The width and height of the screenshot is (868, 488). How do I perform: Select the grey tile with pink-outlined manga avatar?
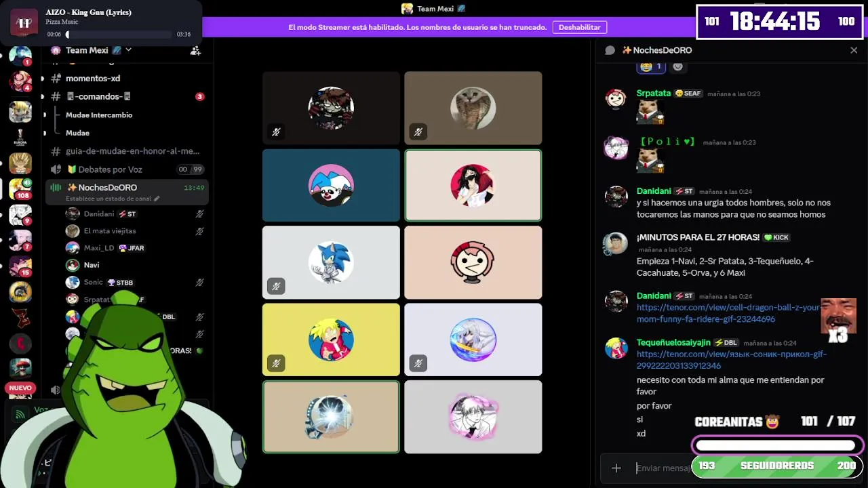[473, 417]
